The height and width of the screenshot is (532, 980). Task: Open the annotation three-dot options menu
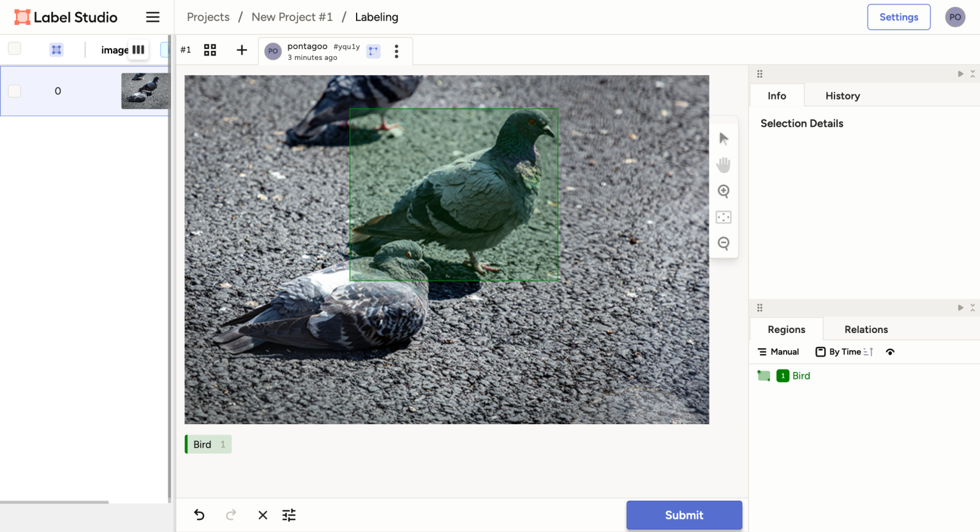point(396,51)
